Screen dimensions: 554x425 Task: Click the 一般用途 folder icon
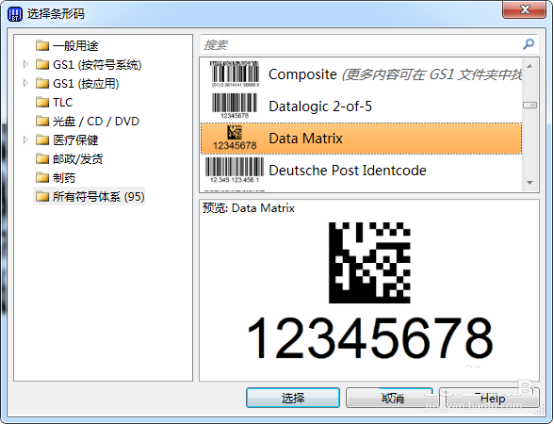(x=42, y=46)
